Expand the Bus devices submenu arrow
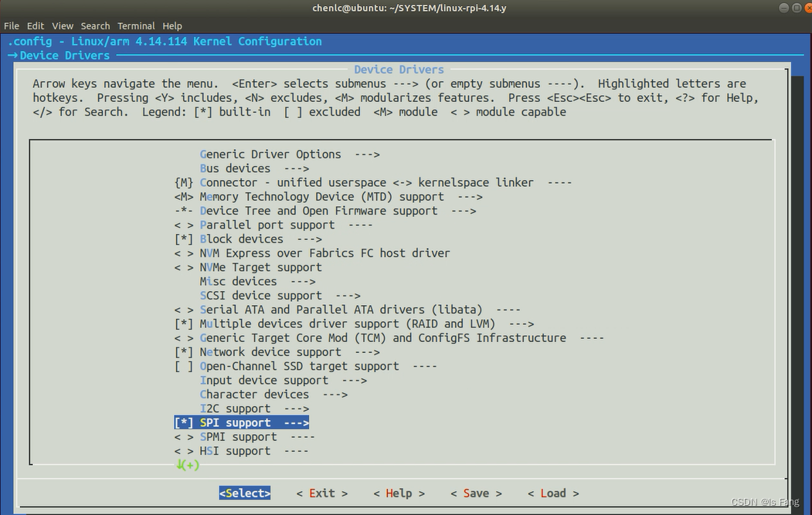This screenshot has height=515, width=812. [x=297, y=169]
